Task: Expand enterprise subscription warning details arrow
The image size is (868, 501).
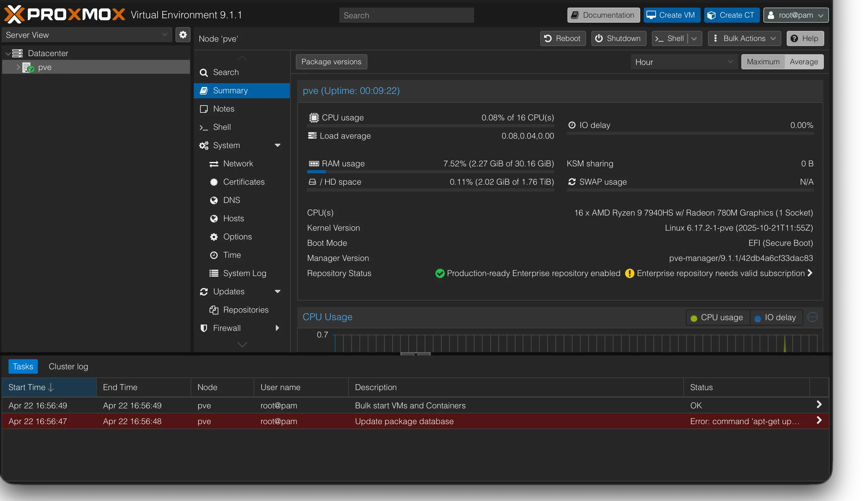Action: pyautogui.click(x=809, y=273)
